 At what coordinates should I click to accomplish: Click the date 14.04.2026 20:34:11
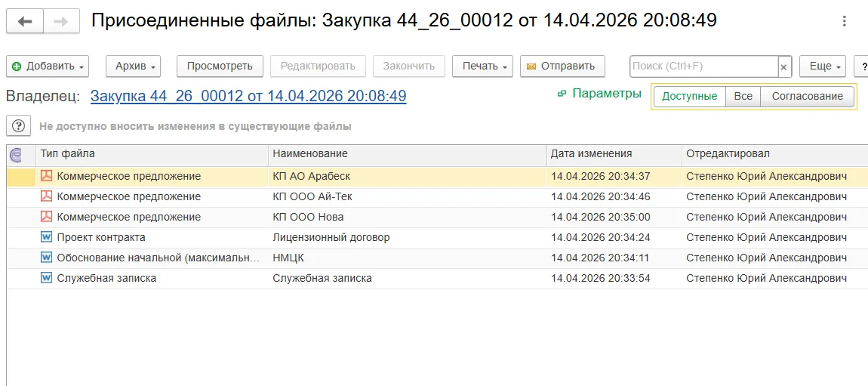pos(601,258)
